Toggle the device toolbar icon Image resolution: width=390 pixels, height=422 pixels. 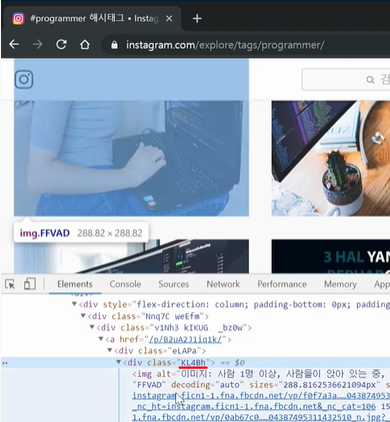30,284
